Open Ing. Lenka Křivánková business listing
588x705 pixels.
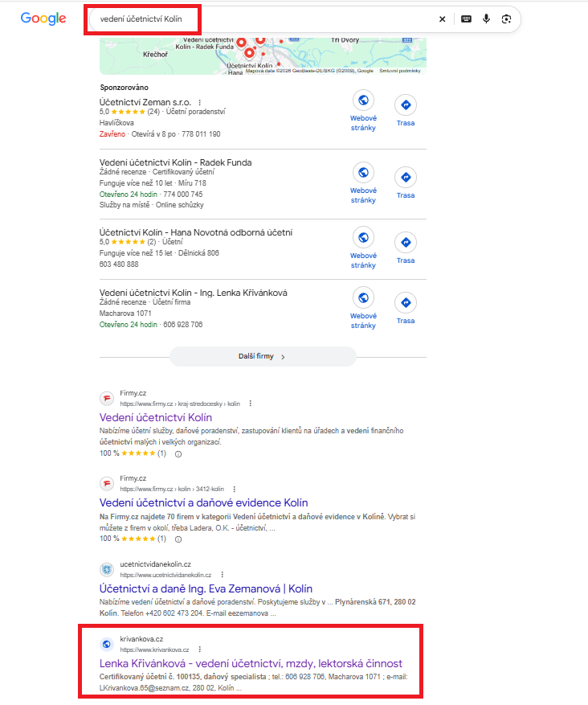pyautogui.click(x=193, y=293)
